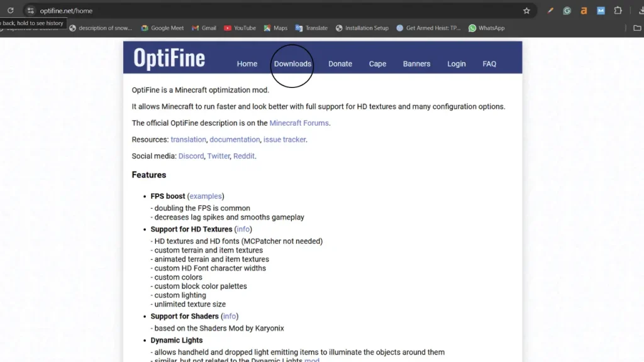Viewport: 644px width, 362px height.
Task: Open the Login nav item
Action: pos(457,63)
